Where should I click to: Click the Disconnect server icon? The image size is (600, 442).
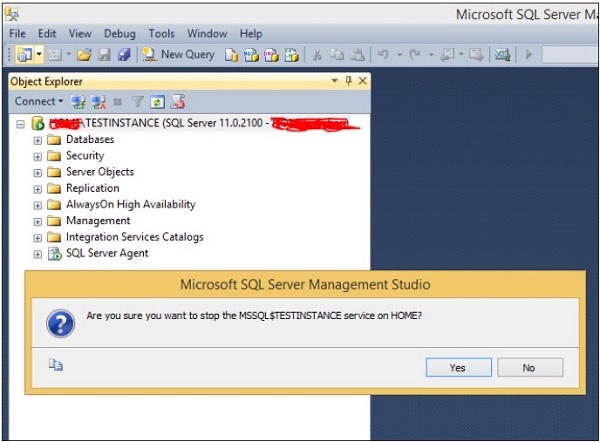click(x=98, y=101)
